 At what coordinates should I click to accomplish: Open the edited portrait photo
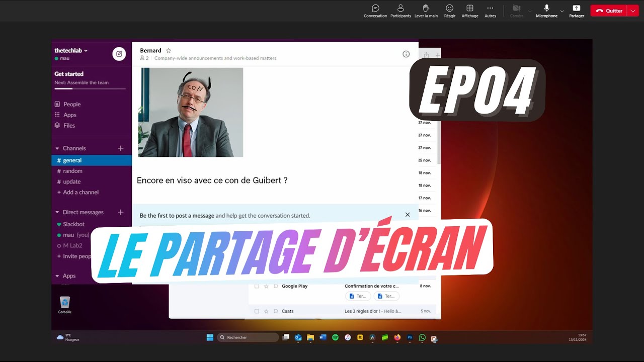tap(191, 112)
